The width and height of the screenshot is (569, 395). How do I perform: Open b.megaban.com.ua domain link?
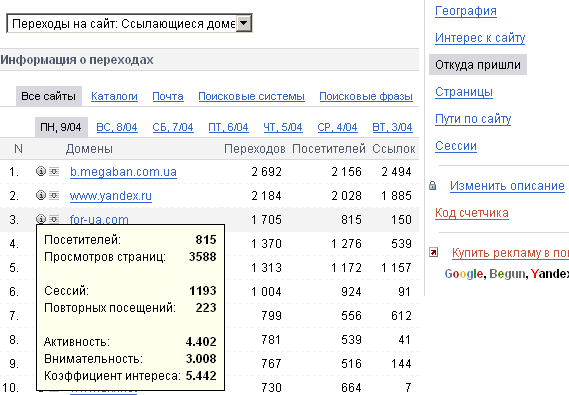[123, 172]
